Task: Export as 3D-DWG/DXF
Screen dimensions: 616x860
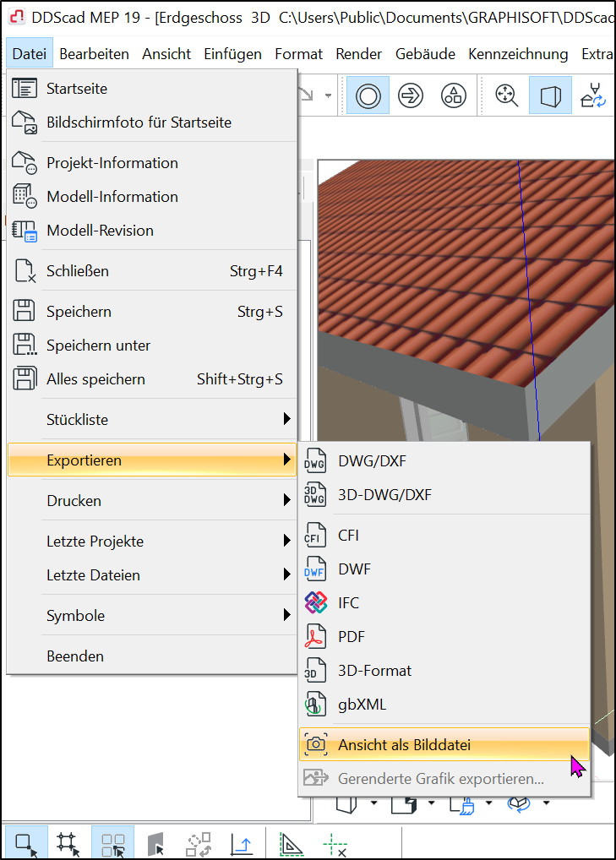Action: point(444,495)
